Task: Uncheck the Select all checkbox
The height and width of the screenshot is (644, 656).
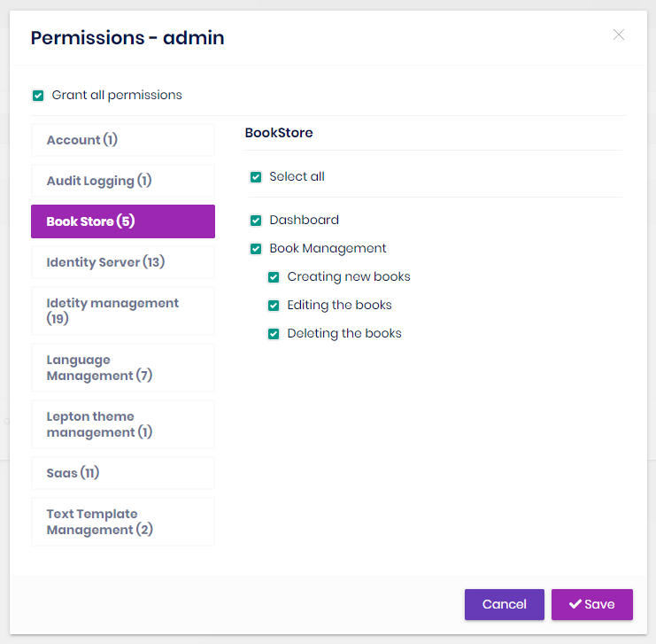Action: click(256, 177)
